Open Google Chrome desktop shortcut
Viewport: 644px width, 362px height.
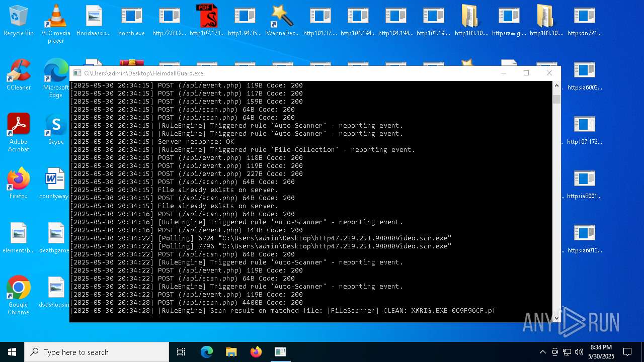[x=19, y=295]
